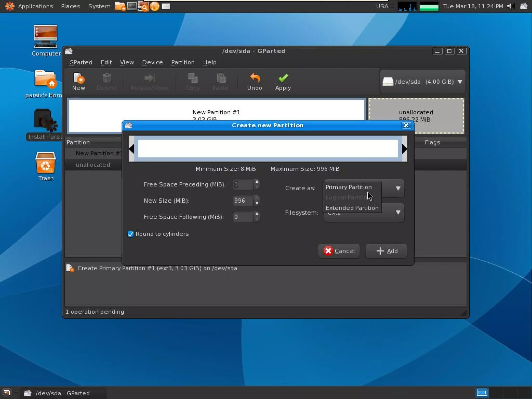Click the left arrow of partition resize bar
Screen dimensions: 532x399
[132, 149]
